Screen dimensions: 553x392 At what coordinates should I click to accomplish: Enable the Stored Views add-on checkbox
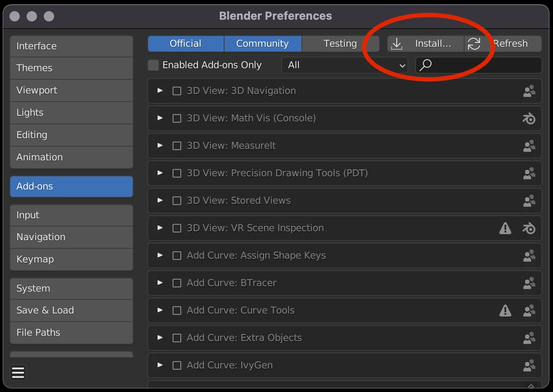tap(177, 201)
